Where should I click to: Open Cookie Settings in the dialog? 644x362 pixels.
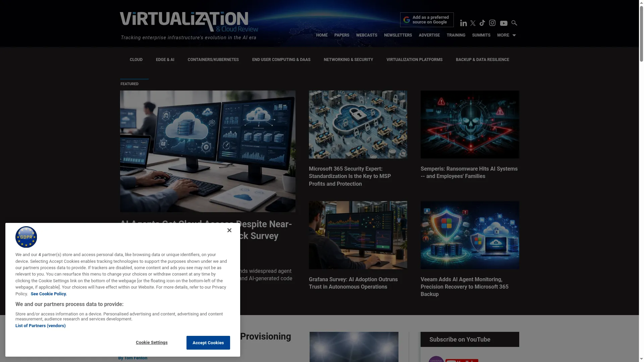(152, 343)
